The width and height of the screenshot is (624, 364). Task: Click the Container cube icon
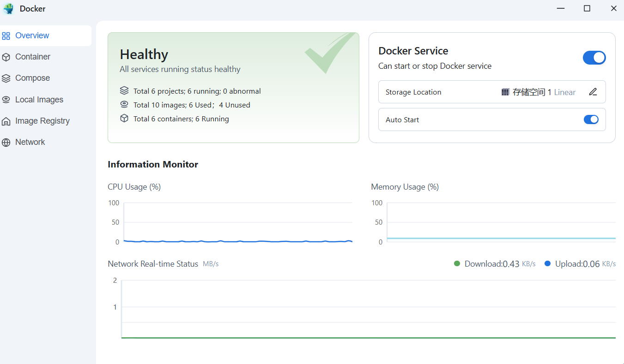(x=6, y=57)
